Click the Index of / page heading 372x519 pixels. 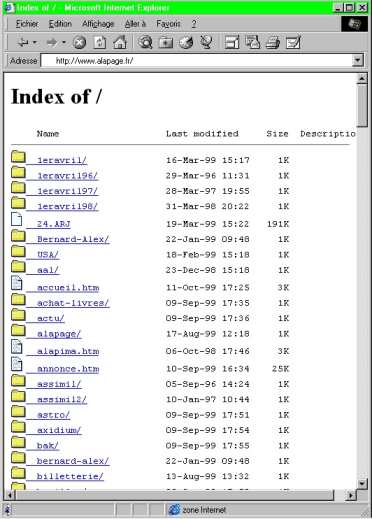coord(56,97)
